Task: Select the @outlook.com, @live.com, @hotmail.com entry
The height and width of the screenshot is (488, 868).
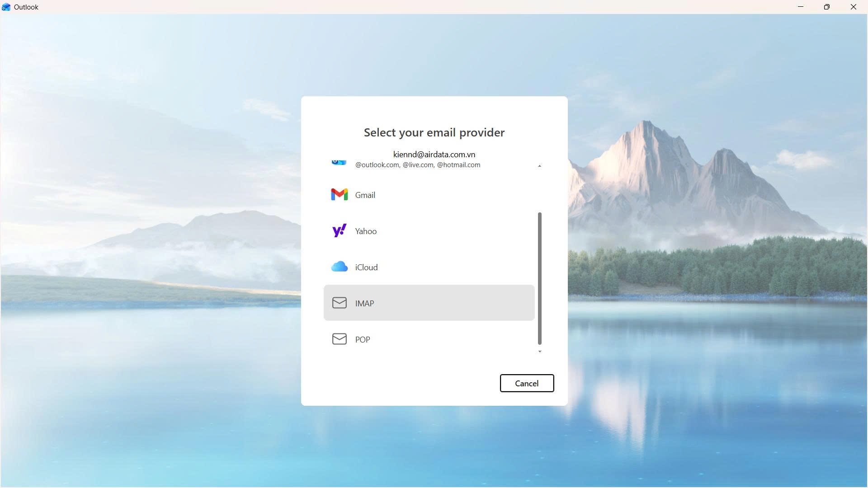Action: 417,165
